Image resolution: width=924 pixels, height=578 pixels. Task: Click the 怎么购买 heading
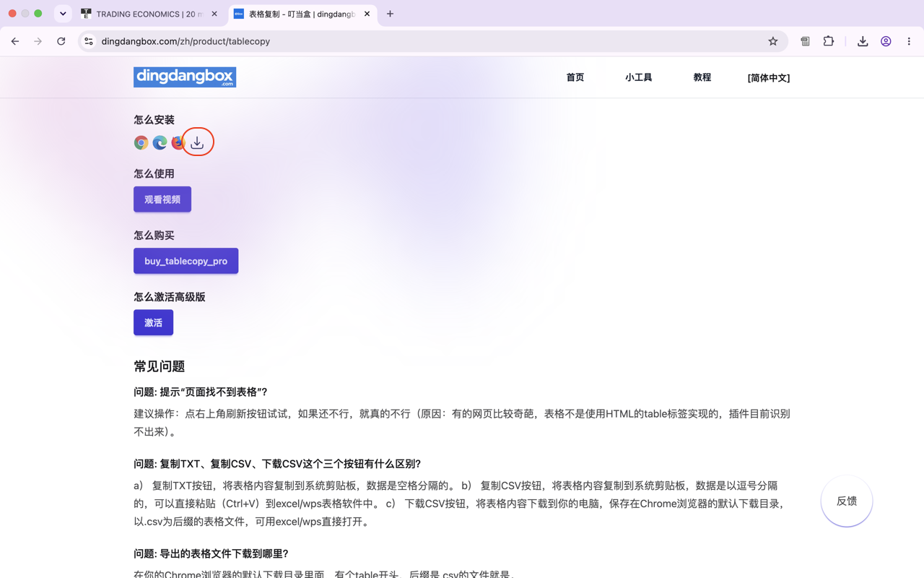pos(154,236)
